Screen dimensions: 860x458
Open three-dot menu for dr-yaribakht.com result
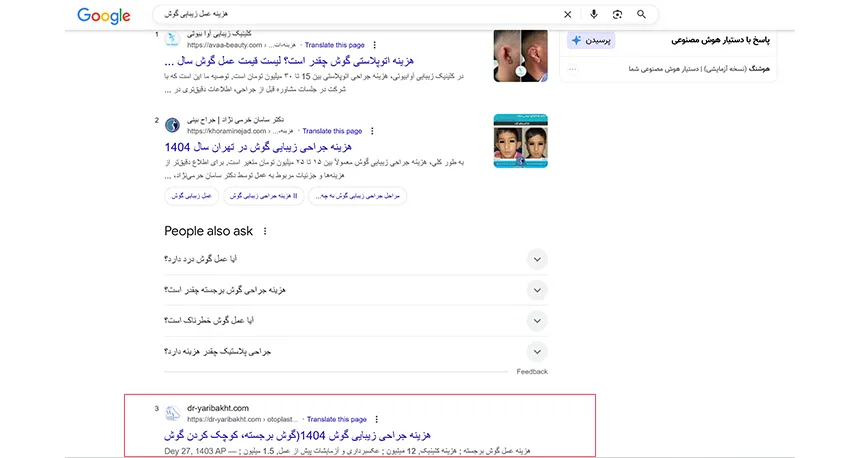377,419
